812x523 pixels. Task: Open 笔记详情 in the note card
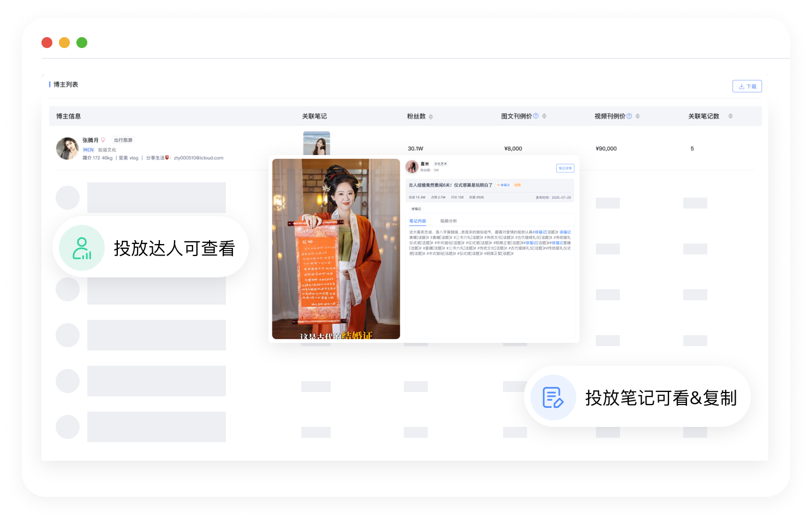(x=566, y=168)
